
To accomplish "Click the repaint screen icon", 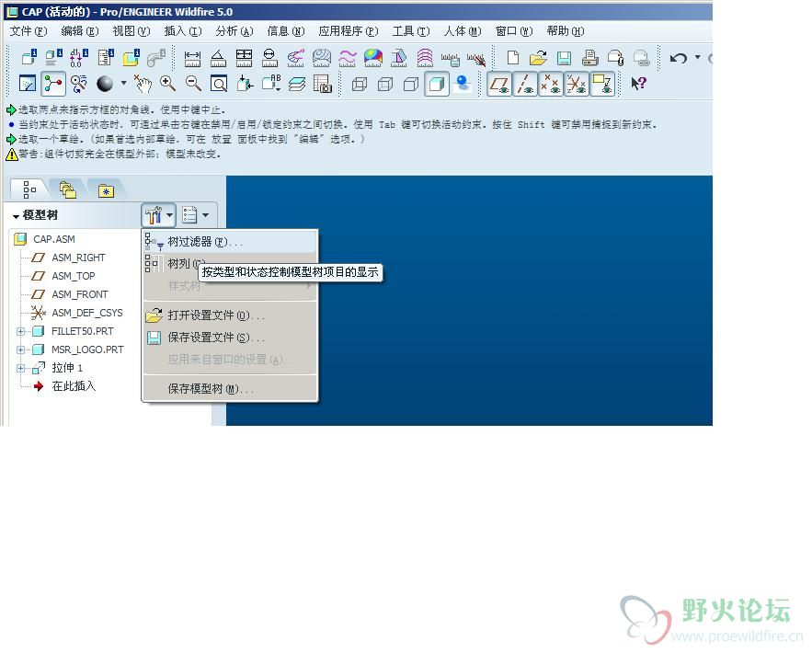I will [28, 84].
